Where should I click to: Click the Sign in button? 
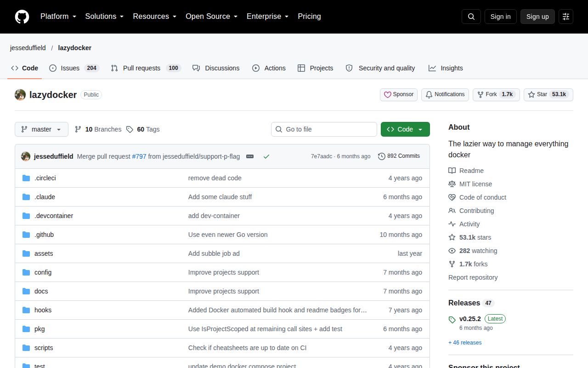(500, 17)
